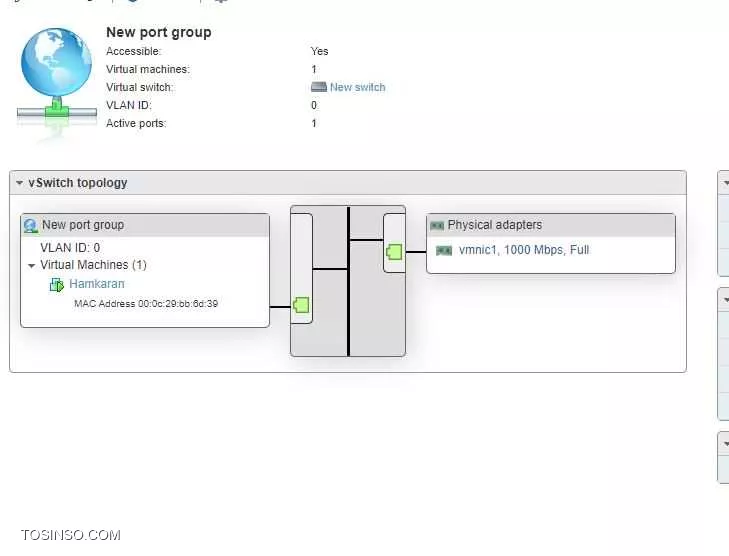Collapse the Virtual Machines (1) tree
The image size is (729, 556).
pos(32,266)
